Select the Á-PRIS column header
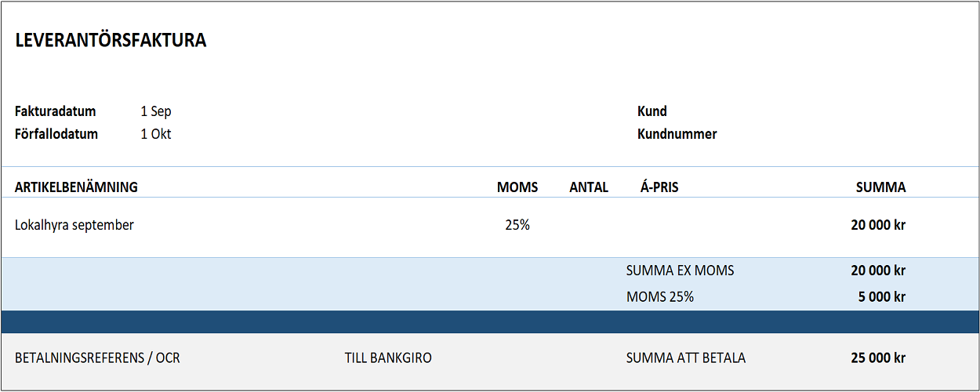The image size is (980, 392). click(659, 187)
